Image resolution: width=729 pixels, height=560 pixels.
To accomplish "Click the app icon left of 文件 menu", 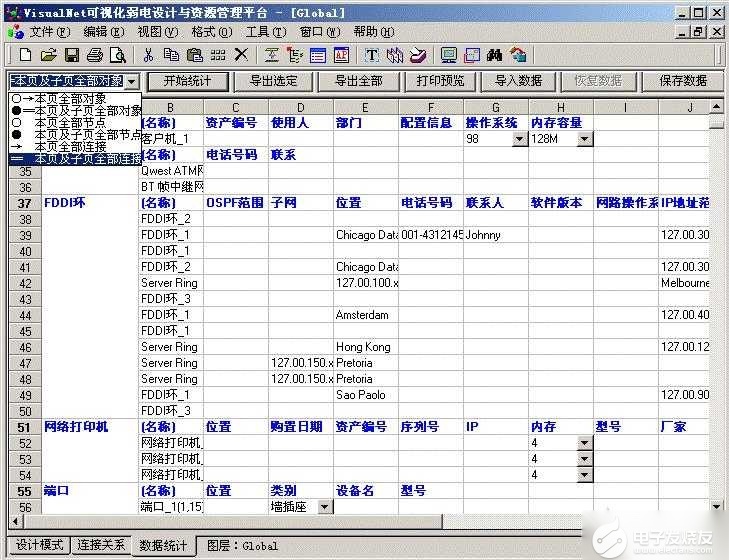I will (x=15, y=32).
